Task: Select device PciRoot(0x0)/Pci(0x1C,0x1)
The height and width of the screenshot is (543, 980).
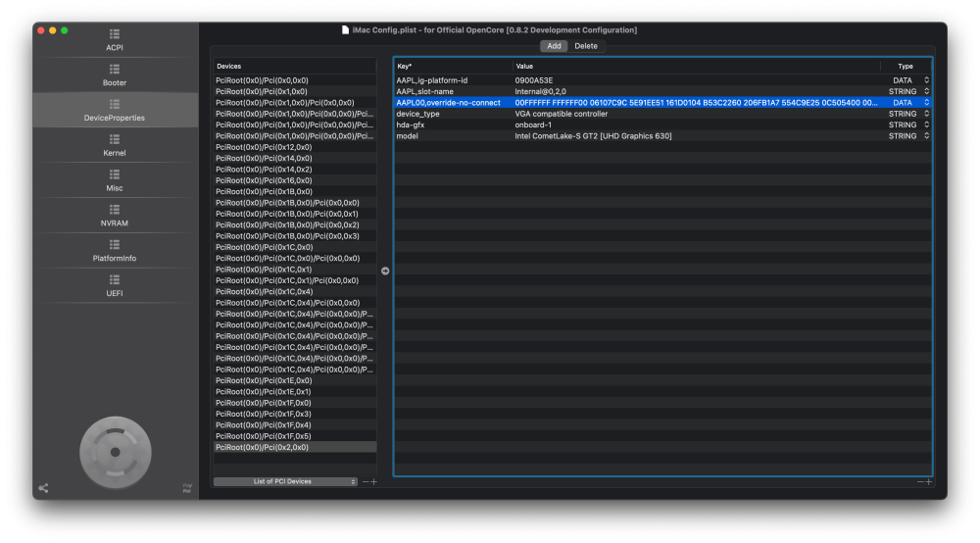Action: [294, 270]
